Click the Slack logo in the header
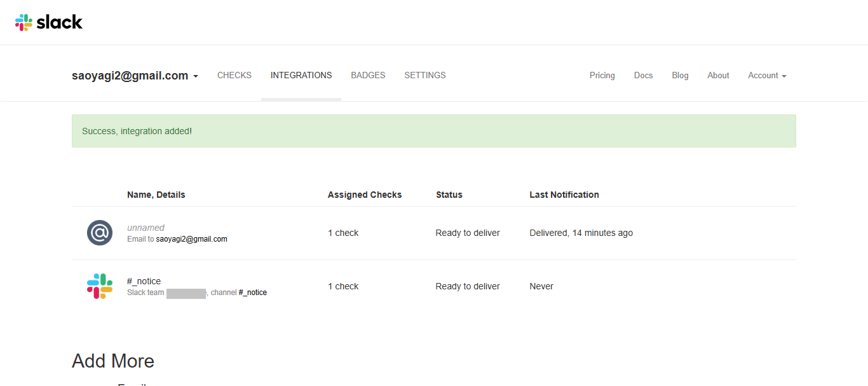Viewport: 868px width, 386px height. point(49,22)
